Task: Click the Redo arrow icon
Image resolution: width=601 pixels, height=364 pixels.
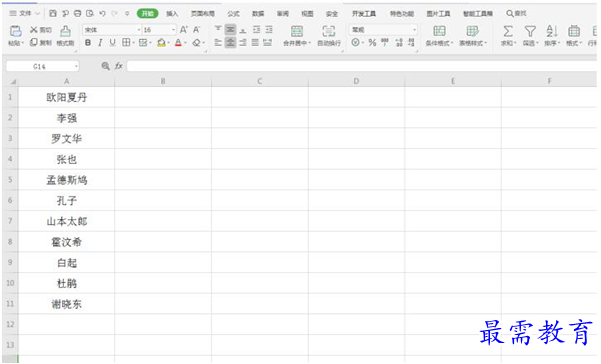Action: tap(114, 13)
